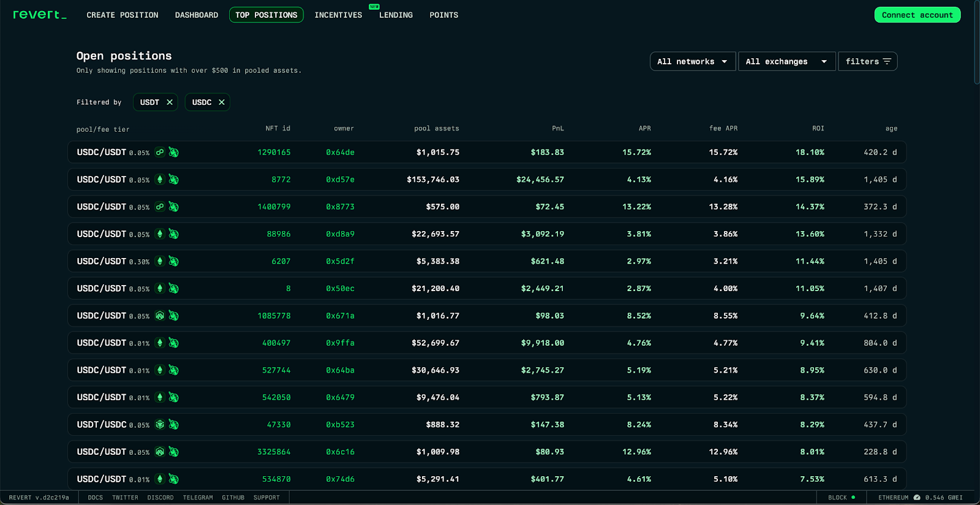Viewport: 980px width, 505px height.
Task: Open owner address 0xb523
Action: tap(340, 425)
